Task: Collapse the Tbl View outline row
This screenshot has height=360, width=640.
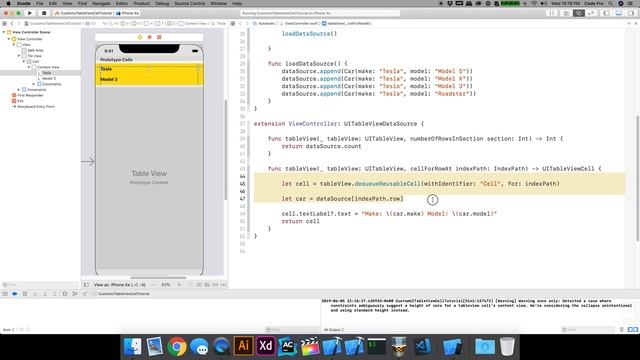Action: point(19,56)
